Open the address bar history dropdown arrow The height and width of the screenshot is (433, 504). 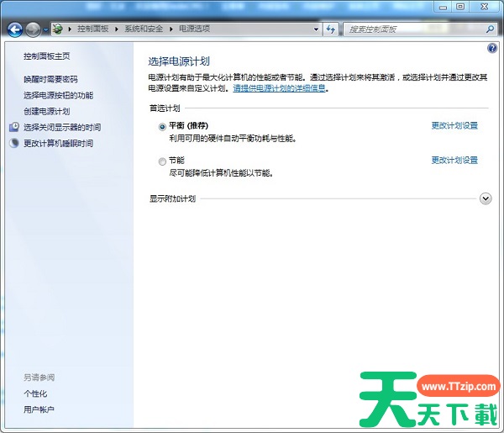316,29
